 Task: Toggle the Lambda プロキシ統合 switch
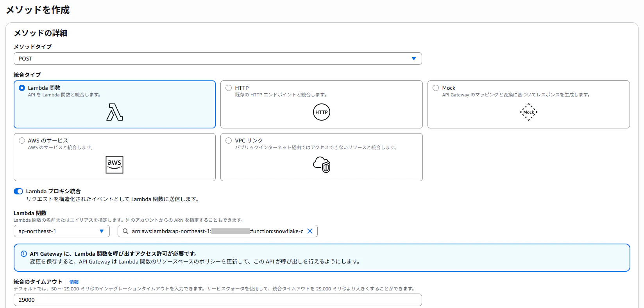[x=18, y=191]
